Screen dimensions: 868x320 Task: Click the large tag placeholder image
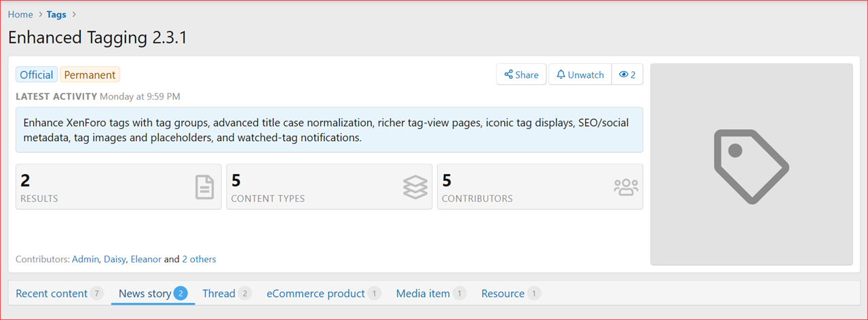coord(751,165)
